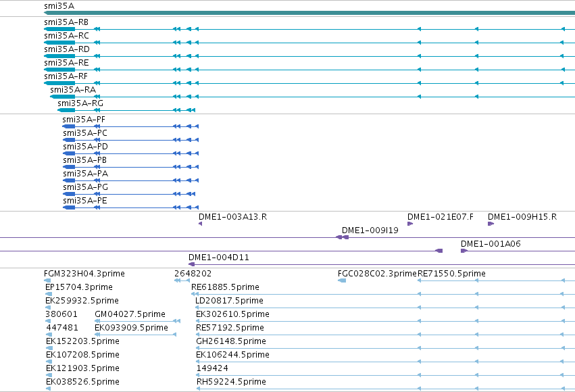
Task: Select the 149424 alignment label
Action: (212, 368)
